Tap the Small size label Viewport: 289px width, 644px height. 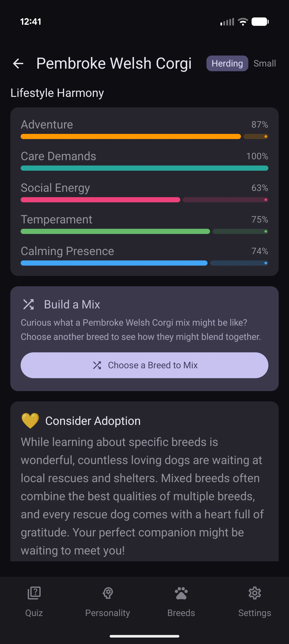264,63
